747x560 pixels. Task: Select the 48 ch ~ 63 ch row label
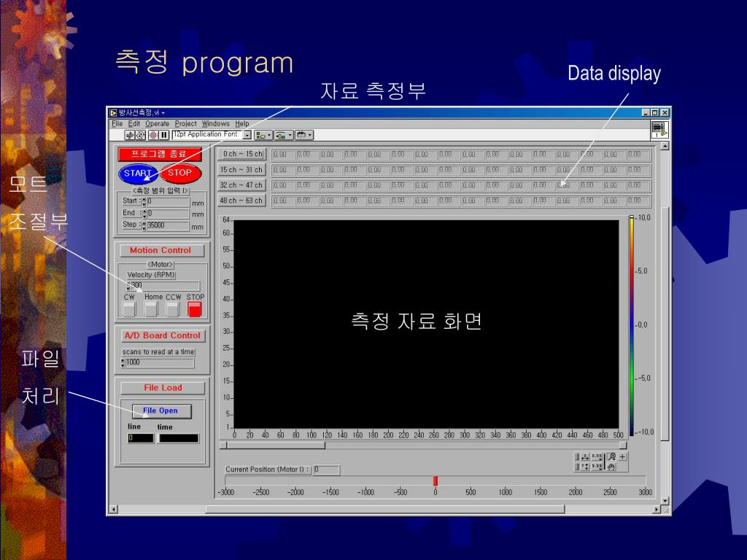(x=241, y=201)
